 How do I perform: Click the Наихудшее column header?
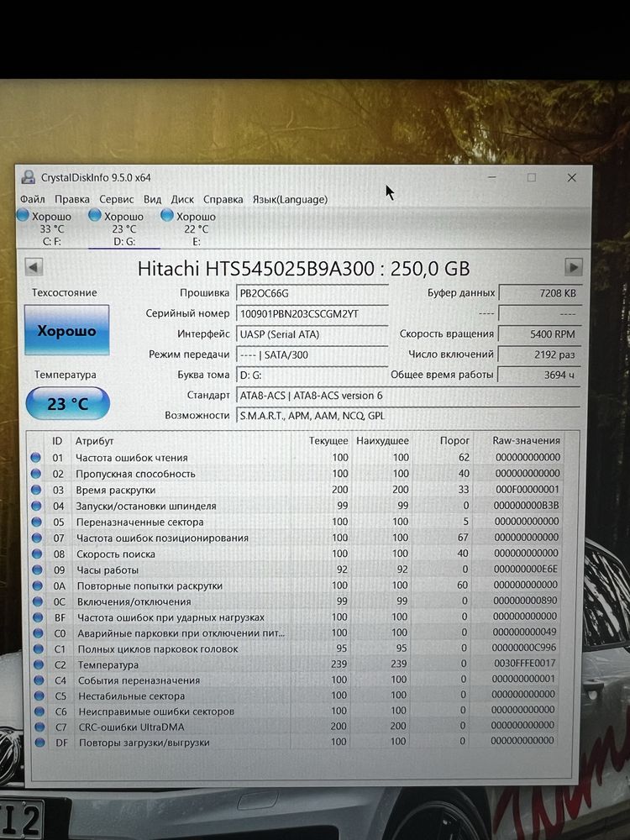(x=382, y=441)
